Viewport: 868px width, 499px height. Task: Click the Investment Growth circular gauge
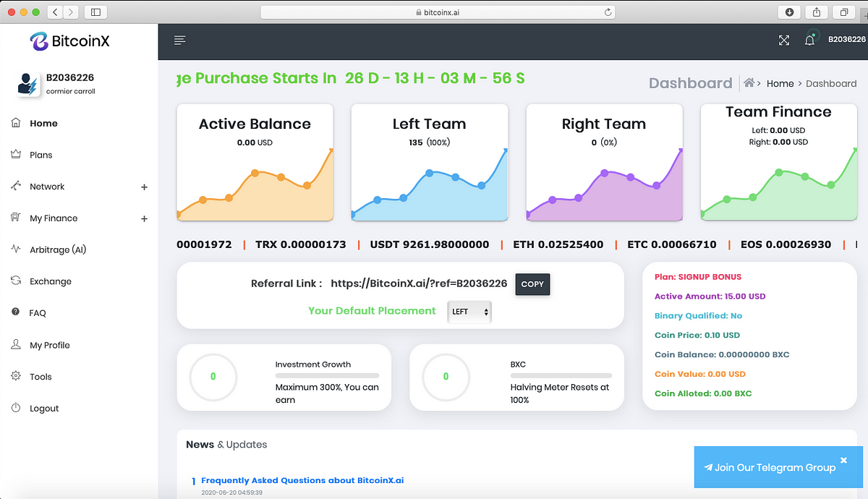coord(213,377)
